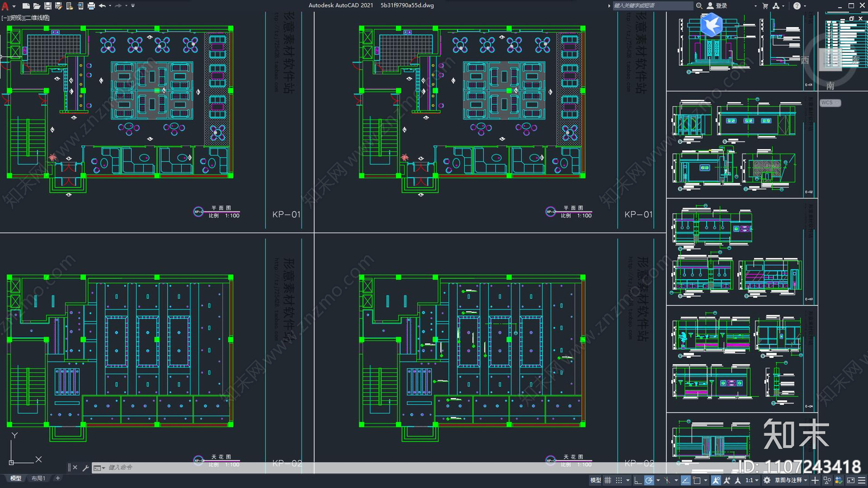The width and height of the screenshot is (868, 488).
Task: Click the New drawing icon
Action: [25, 6]
